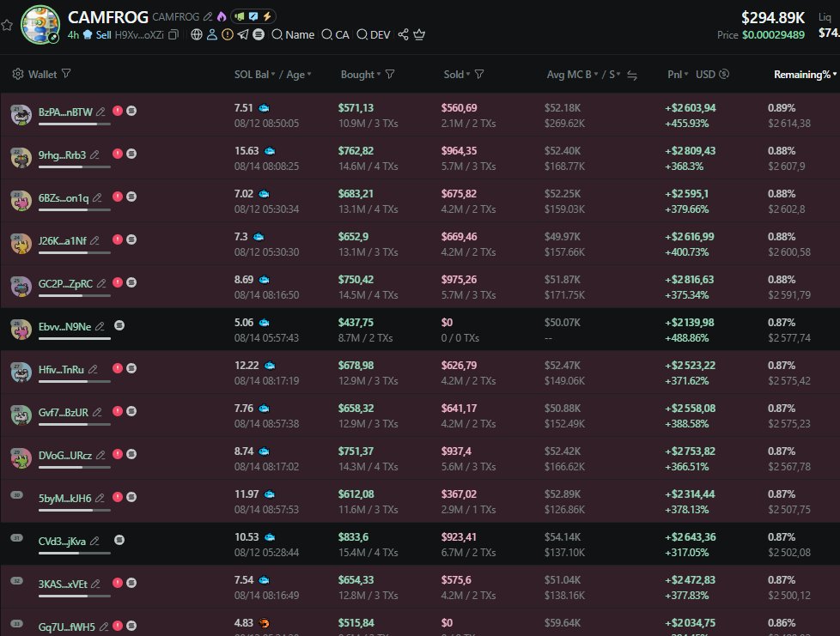This screenshot has width=840, height=636.
Task: Click the white round icon for J26K...a1Nf
Action: 131,239
